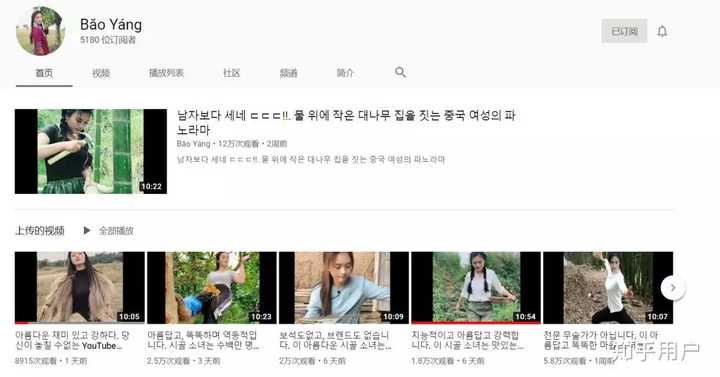This screenshot has width=720, height=377.
Task: Click the notification bell icon
Action: 662,31
